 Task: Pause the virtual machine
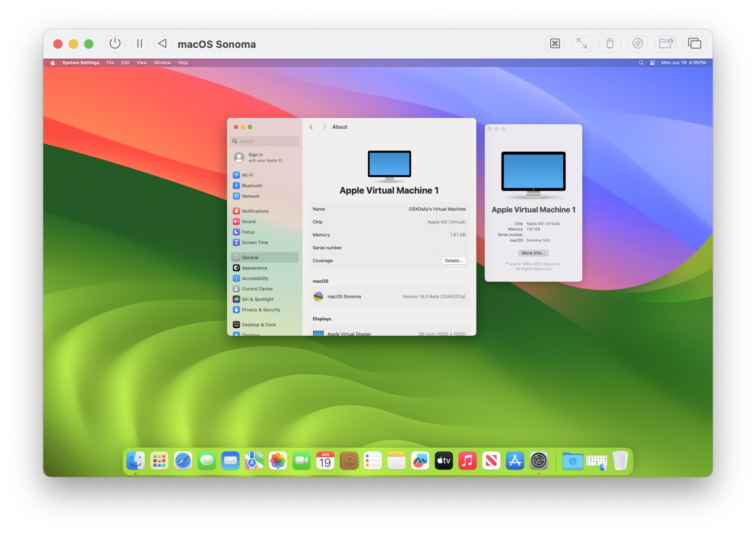point(140,44)
